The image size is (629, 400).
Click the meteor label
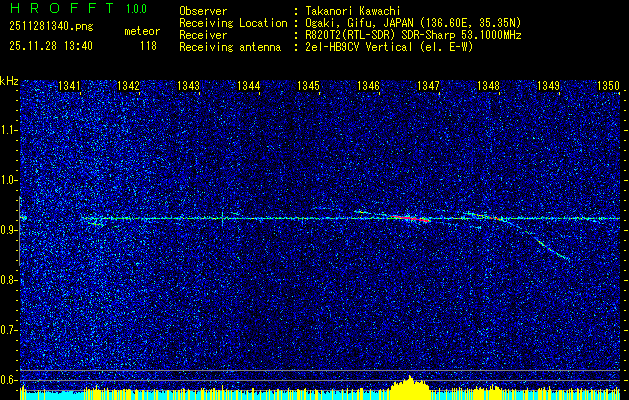click(x=142, y=31)
